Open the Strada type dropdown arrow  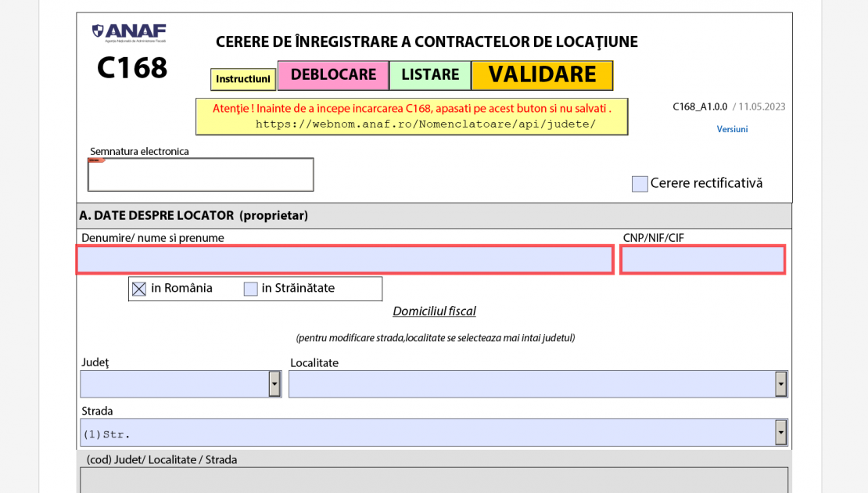[x=780, y=432]
